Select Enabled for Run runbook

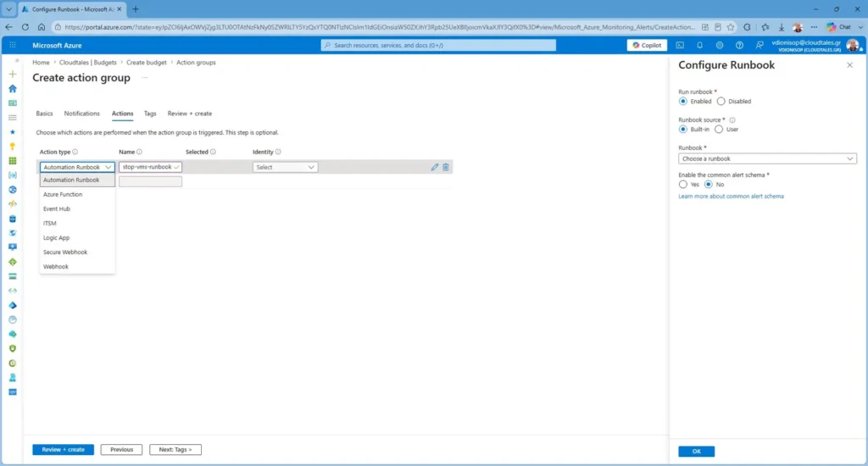pyautogui.click(x=683, y=102)
